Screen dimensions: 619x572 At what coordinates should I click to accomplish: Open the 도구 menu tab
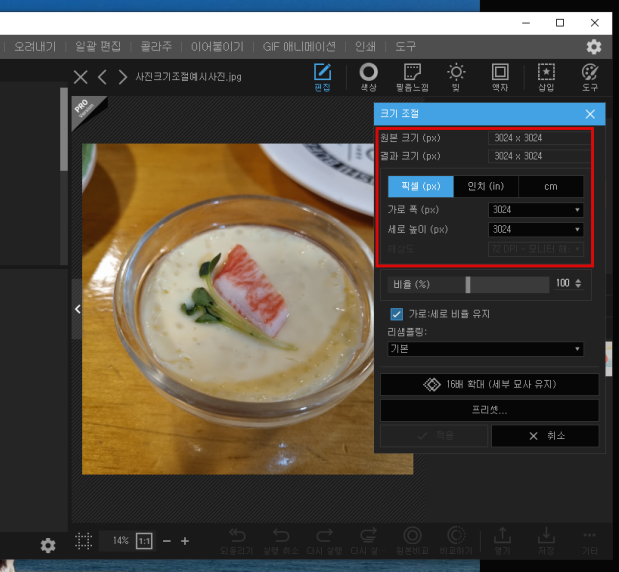click(405, 47)
